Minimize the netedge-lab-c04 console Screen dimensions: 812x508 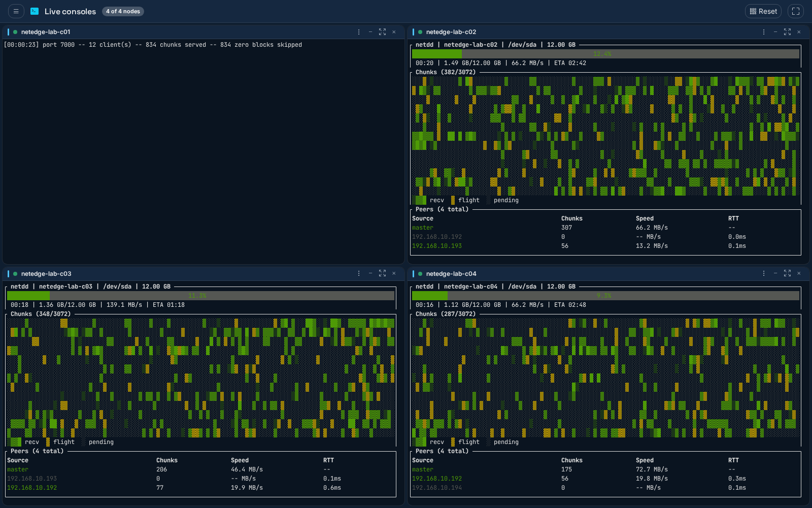[x=775, y=274]
